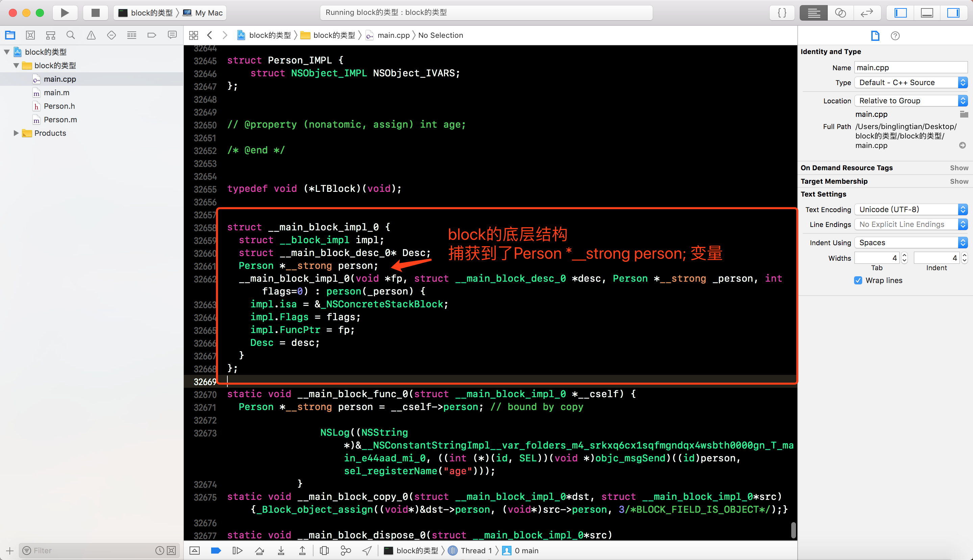The image size is (973, 560).
Task: Switch to the Assistant editor icon
Action: [x=840, y=13]
